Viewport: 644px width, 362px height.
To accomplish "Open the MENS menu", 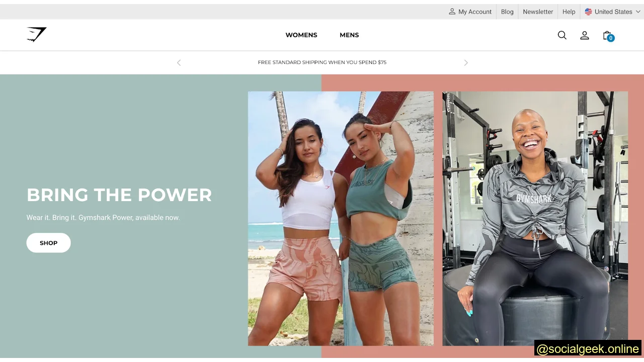I will pyautogui.click(x=349, y=35).
